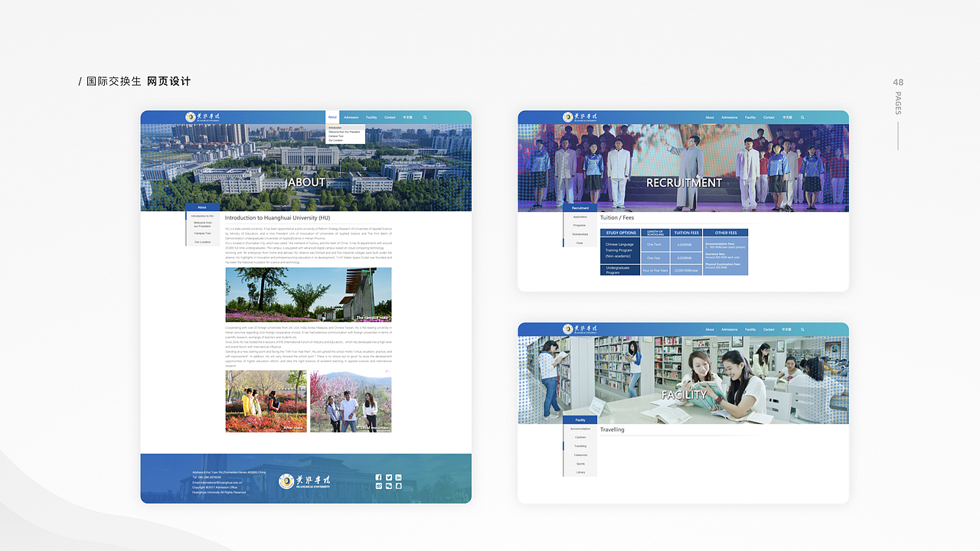Image resolution: width=980 pixels, height=551 pixels.
Task: Click the bottom-right cherry blossom photo
Action: [x=351, y=402]
